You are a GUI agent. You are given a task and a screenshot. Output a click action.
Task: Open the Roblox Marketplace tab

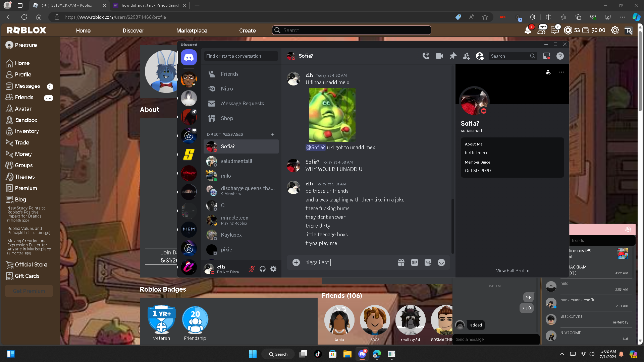pyautogui.click(x=192, y=31)
